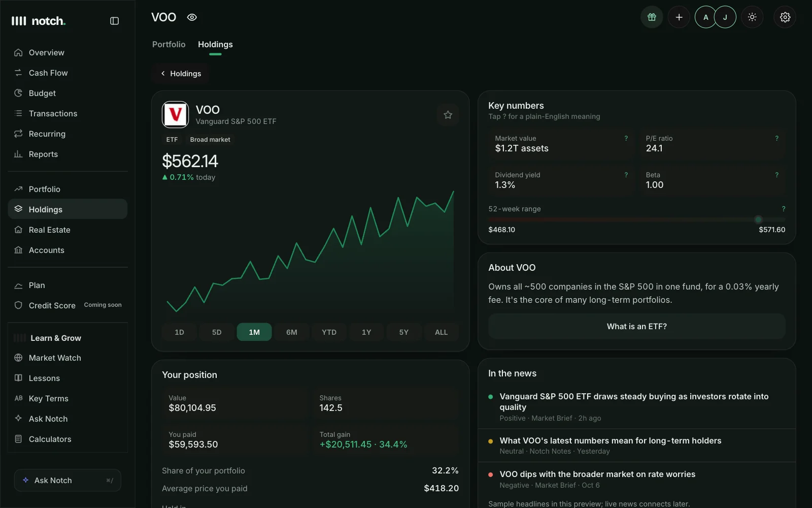The width and height of the screenshot is (812, 508).
Task: Toggle the eye visibility icon next to VOO
Action: point(192,17)
